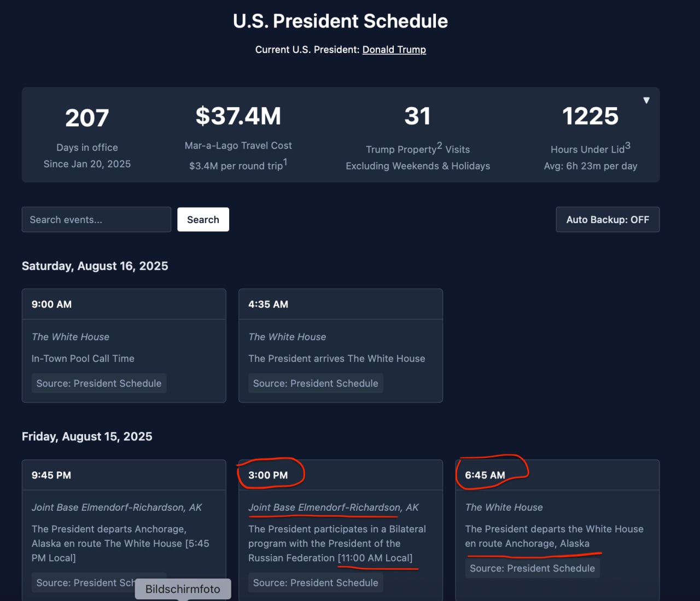This screenshot has height=601, width=700.
Task: Select the 4:35 AM President arrives card
Action: (340, 346)
